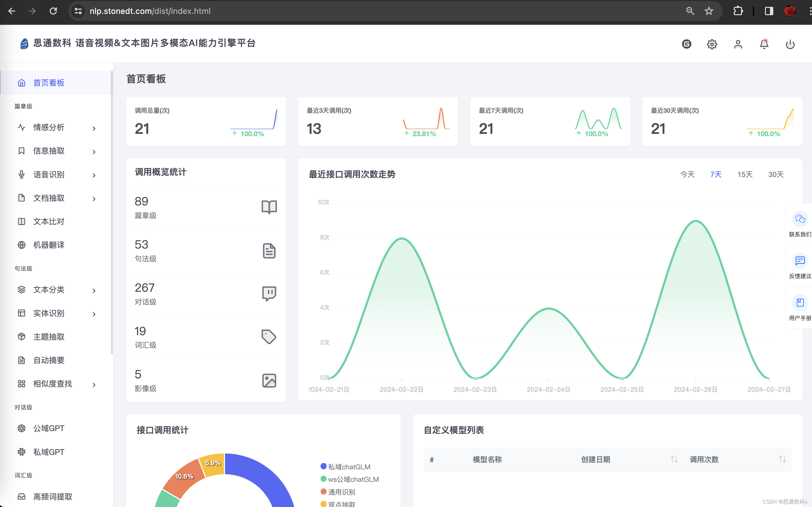The width and height of the screenshot is (812, 507).
Task: Open 联系我们 WeChat floating button
Action: (x=800, y=224)
